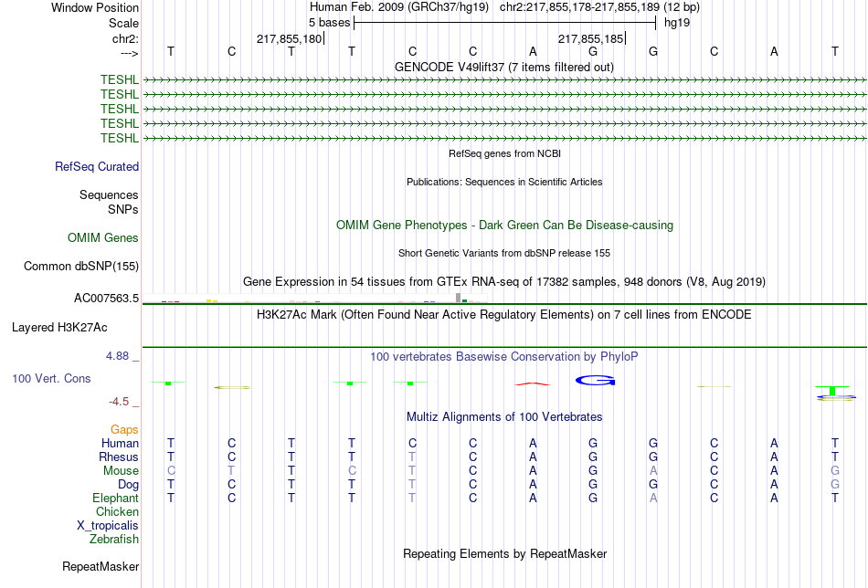Open the RefSeq Curated track label
Viewport: 868px width, 588px height.
coord(97,166)
